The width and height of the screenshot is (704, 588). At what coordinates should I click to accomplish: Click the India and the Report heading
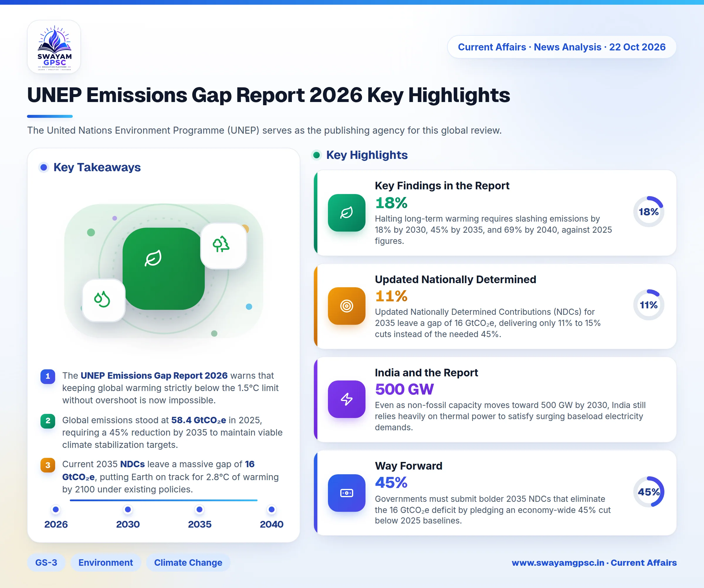click(426, 373)
